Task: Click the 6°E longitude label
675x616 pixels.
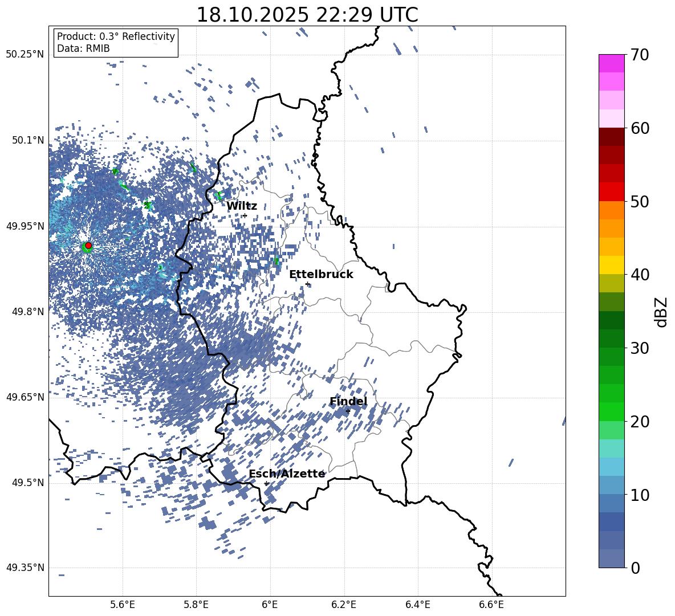Action: click(270, 605)
